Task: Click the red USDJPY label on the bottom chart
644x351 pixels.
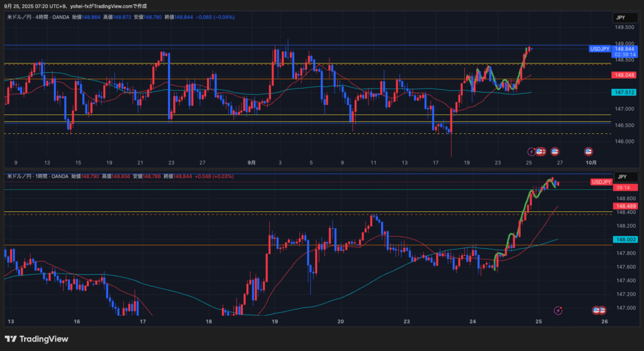Action: pyautogui.click(x=601, y=182)
